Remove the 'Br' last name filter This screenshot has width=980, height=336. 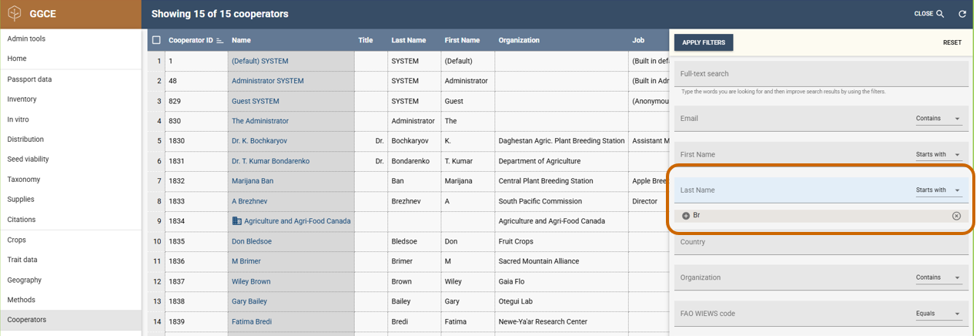point(956,216)
